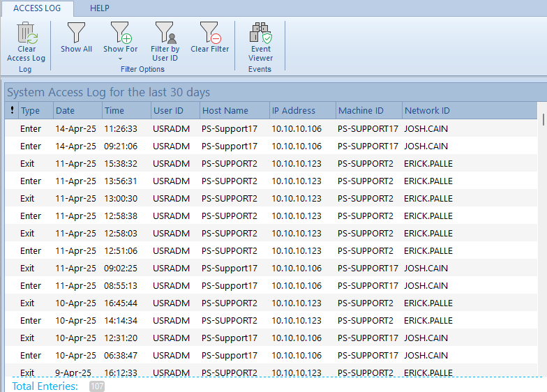
Task: Click the Clear Access Log trash icon
Action: [27, 33]
